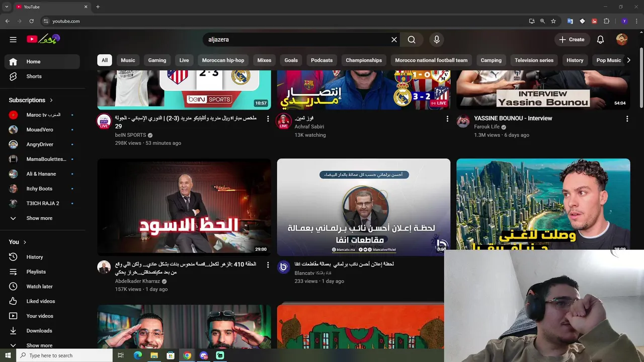Screen dimensions: 644x362
Task: Reload the page in Chrome
Action: coord(31,21)
